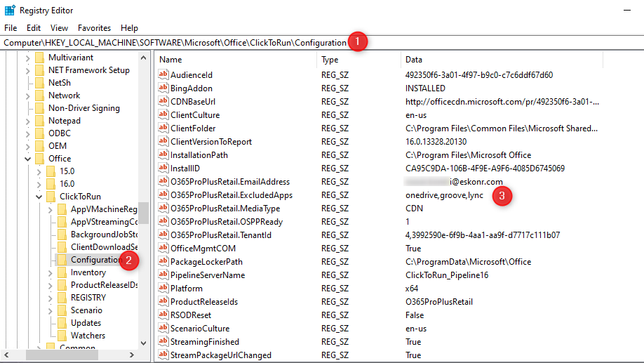Expand the Network tree node

[x=27, y=95]
